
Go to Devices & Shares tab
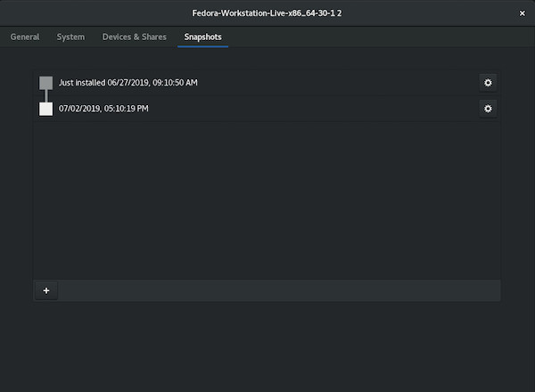[x=134, y=37]
